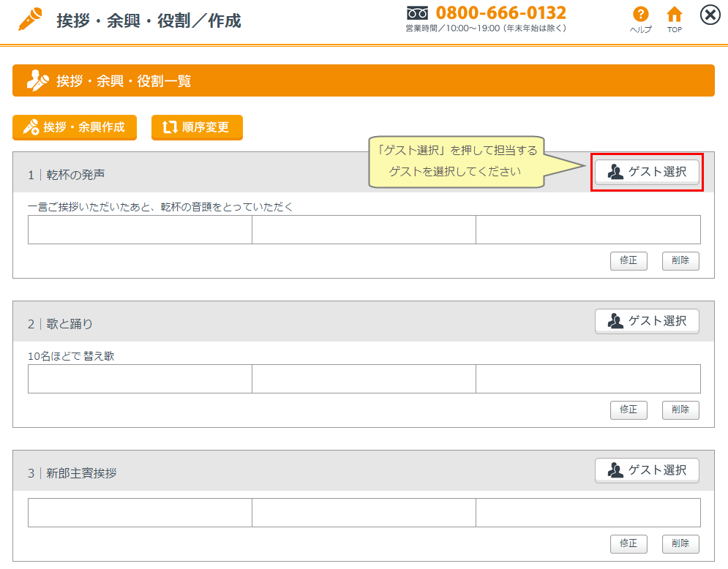Click the microphone icon in page title

pyautogui.click(x=30, y=19)
